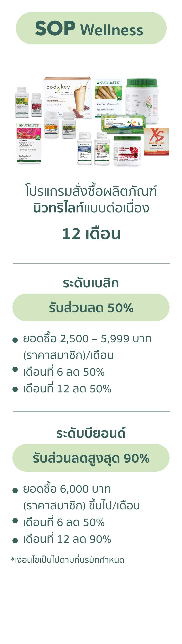182x644 pixels.
Task: Click the SOP Wellness header banner
Action: (x=91, y=28)
